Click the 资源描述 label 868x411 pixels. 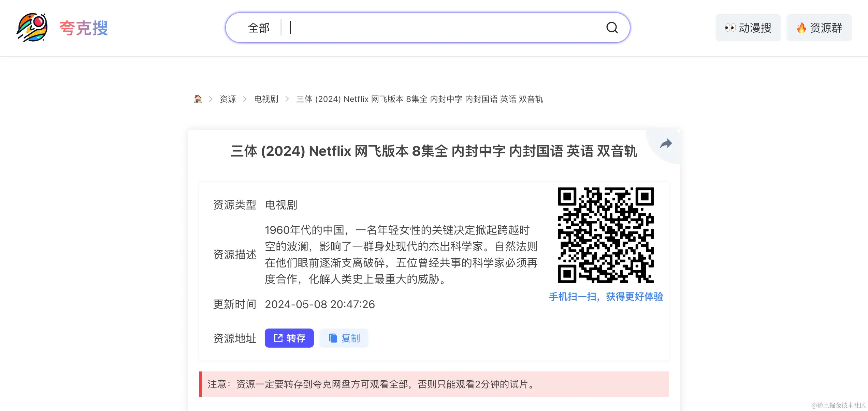(234, 255)
